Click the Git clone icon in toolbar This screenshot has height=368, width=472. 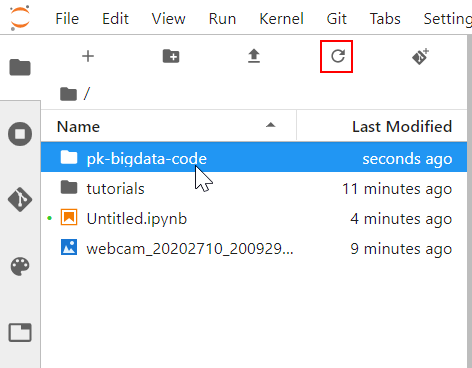click(420, 56)
